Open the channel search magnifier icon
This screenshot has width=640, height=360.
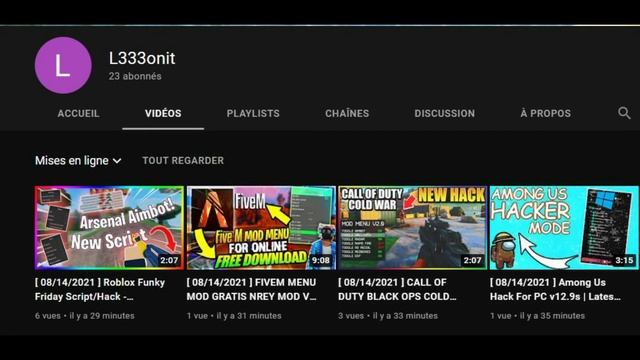tap(624, 113)
